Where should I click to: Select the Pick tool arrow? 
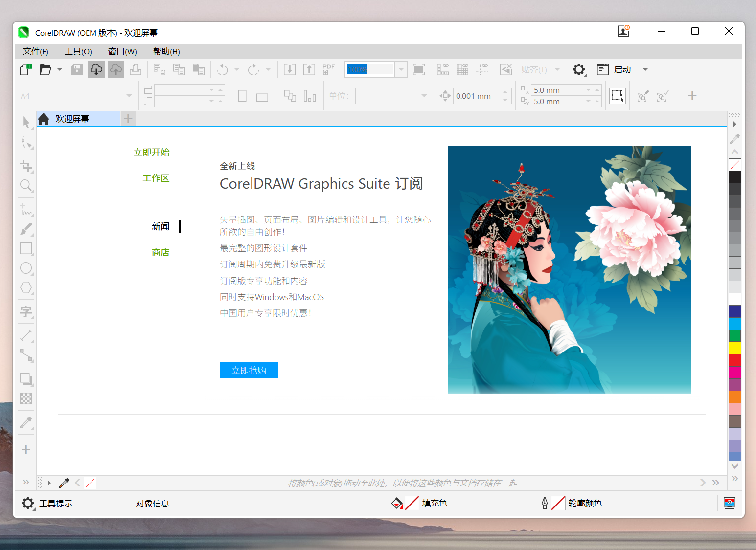(26, 122)
